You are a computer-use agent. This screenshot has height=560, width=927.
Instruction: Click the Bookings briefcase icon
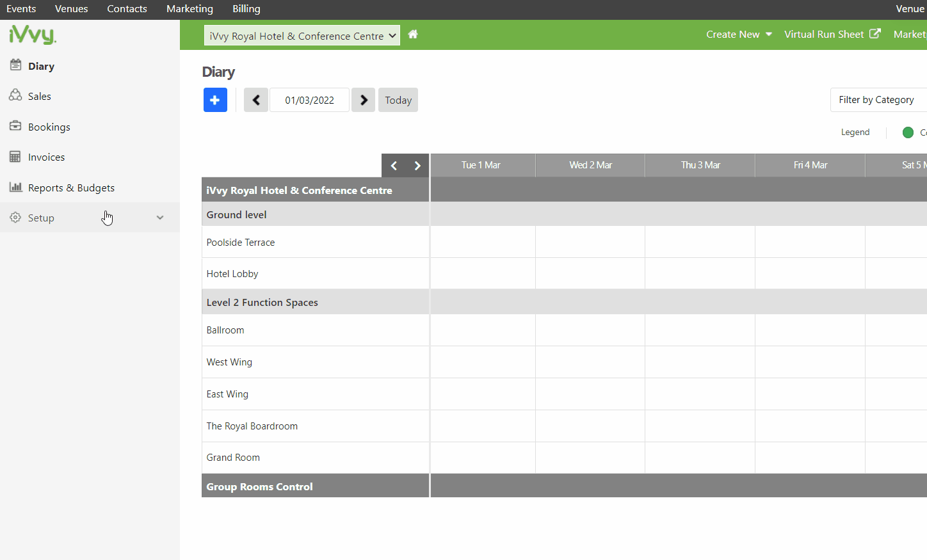click(15, 126)
